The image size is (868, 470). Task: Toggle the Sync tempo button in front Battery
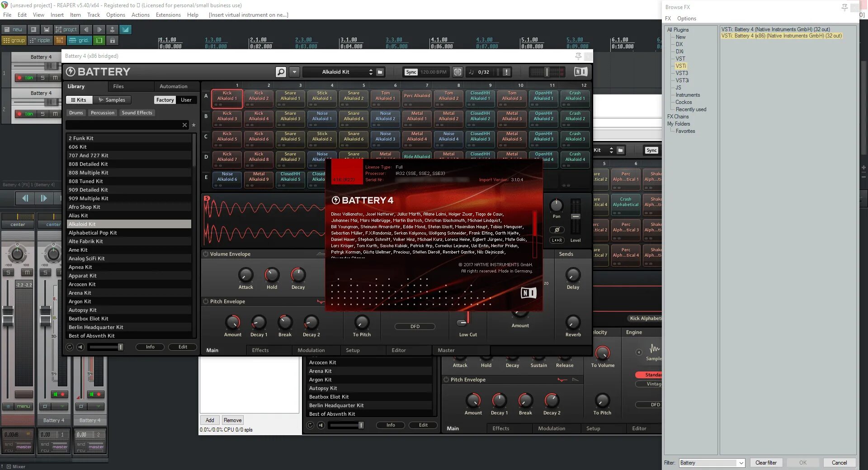point(411,72)
